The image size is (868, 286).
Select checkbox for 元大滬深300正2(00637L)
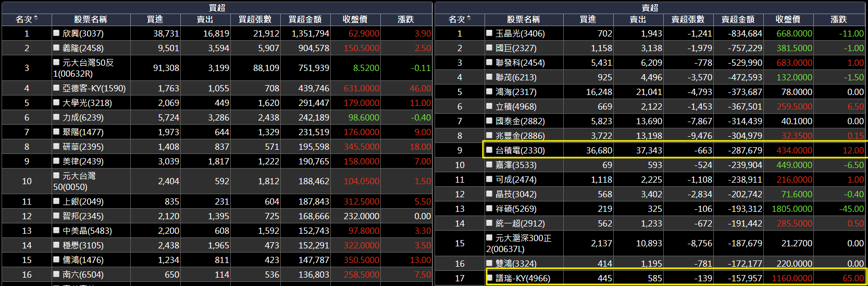coord(489,237)
